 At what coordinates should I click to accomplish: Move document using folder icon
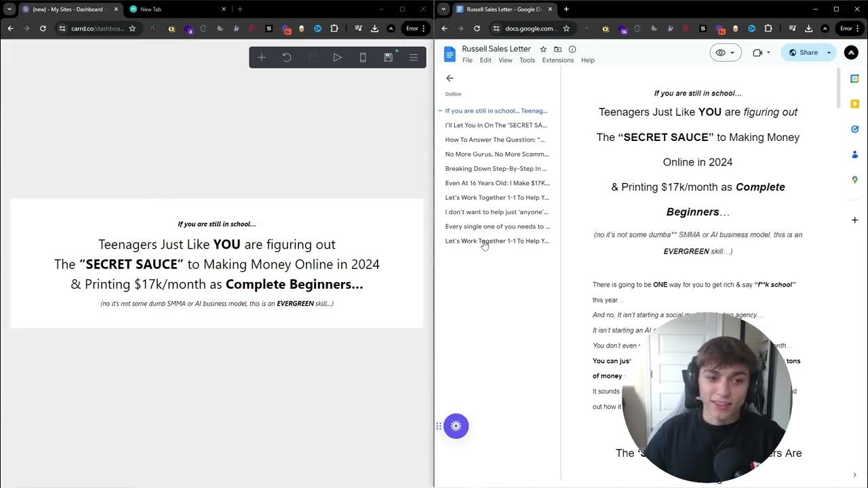(x=557, y=49)
